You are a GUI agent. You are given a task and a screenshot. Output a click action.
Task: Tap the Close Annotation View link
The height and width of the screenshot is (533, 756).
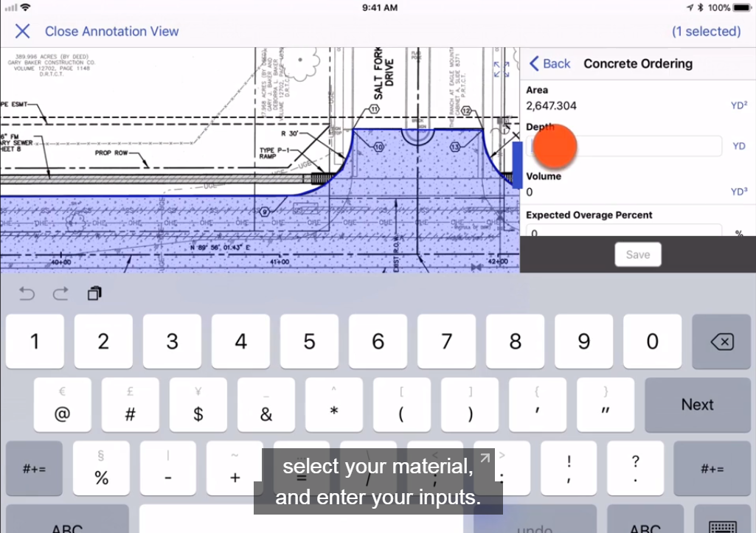click(x=111, y=31)
